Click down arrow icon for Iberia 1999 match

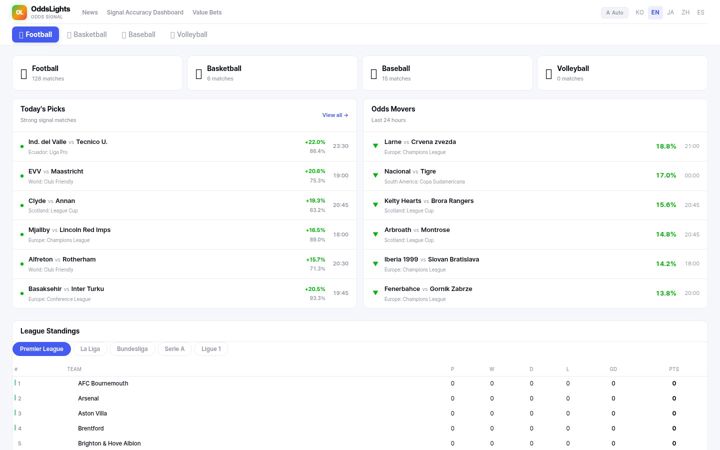[375, 264]
